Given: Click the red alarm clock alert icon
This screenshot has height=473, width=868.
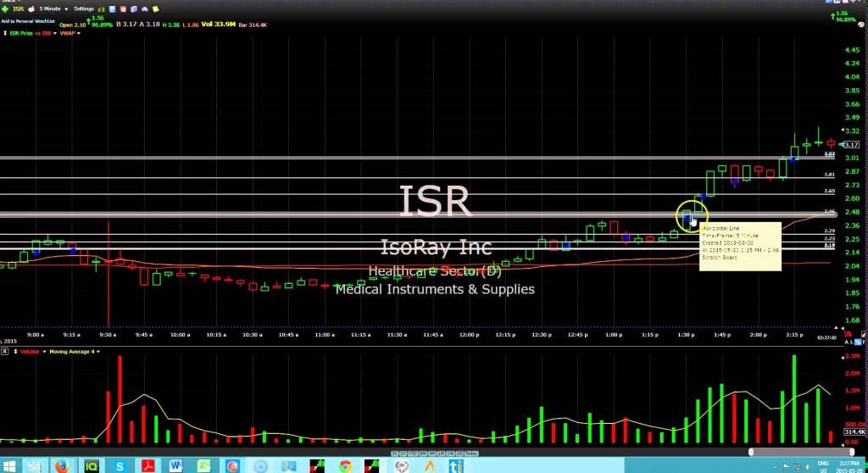Looking at the screenshot, I should pos(123,8).
